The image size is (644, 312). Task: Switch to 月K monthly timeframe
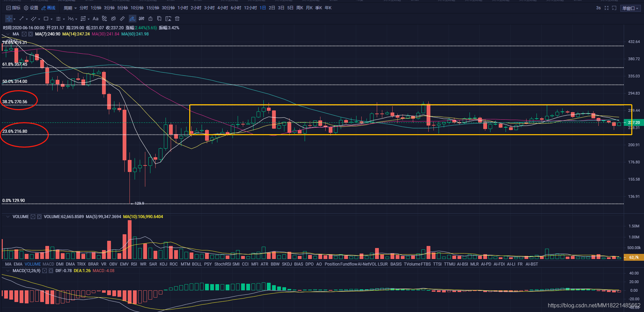[x=309, y=8]
